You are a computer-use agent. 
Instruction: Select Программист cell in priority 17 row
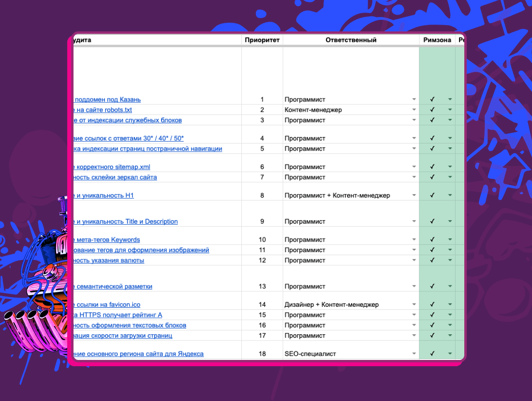[351, 336]
